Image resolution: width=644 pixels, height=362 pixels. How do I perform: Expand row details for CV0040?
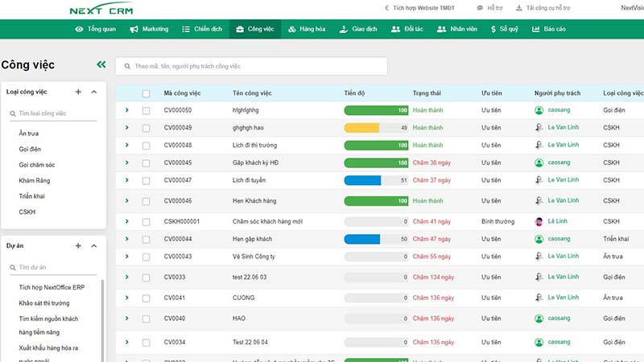click(x=127, y=319)
